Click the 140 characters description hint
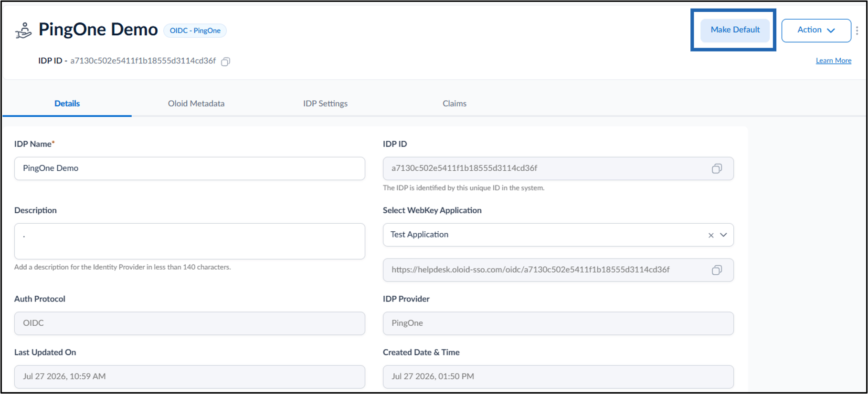Image resolution: width=868 pixels, height=394 pixels. point(123,267)
